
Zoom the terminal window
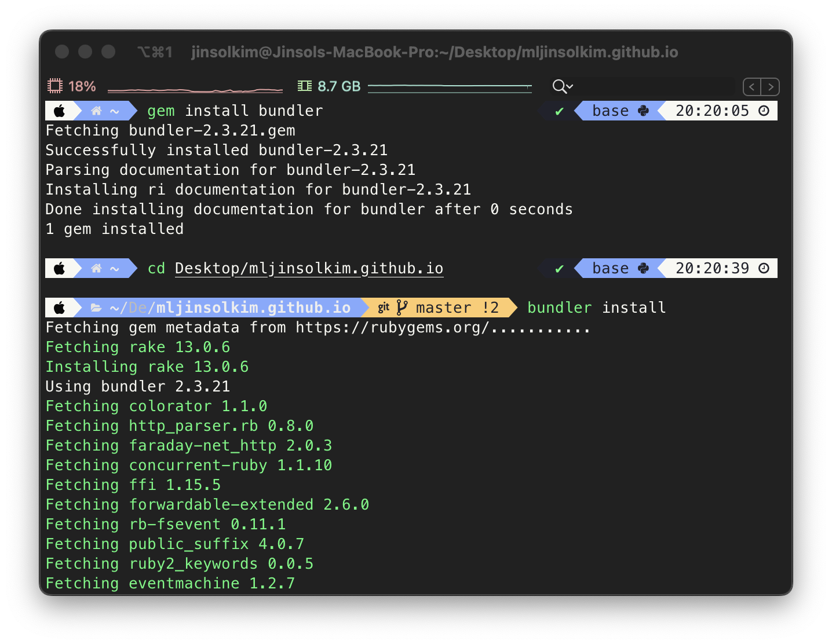point(108,52)
